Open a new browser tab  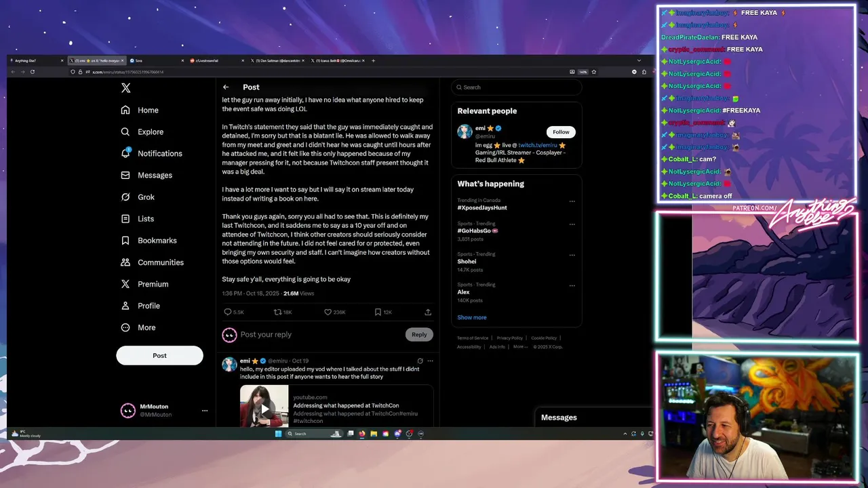click(373, 60)
